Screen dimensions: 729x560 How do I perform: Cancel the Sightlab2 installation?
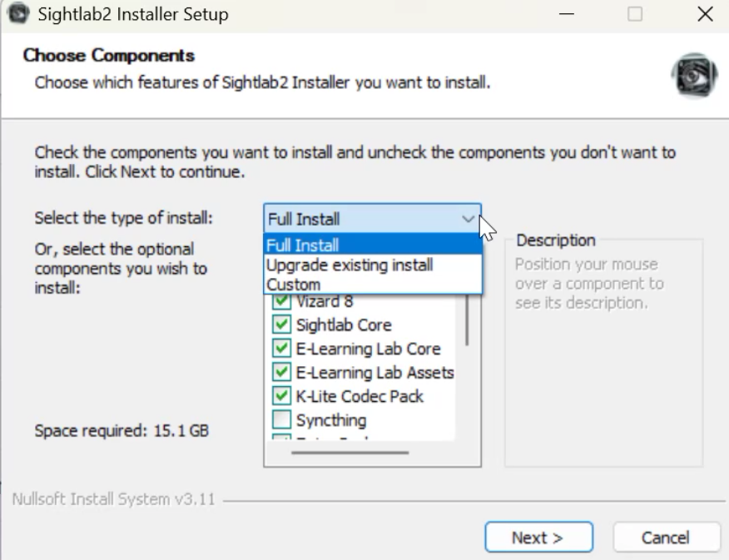coord(666,538)
